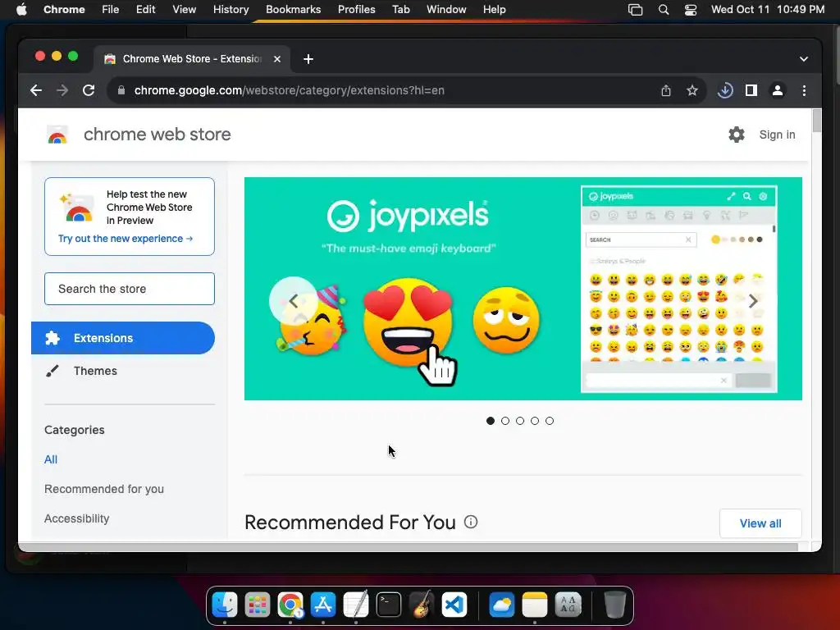Open the Bookmarks menu
Viewport: 840px width, 630px height.
293,10
